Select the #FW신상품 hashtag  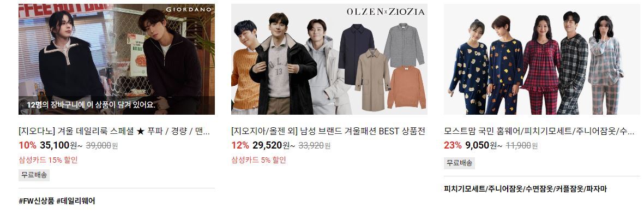[36, 201]
